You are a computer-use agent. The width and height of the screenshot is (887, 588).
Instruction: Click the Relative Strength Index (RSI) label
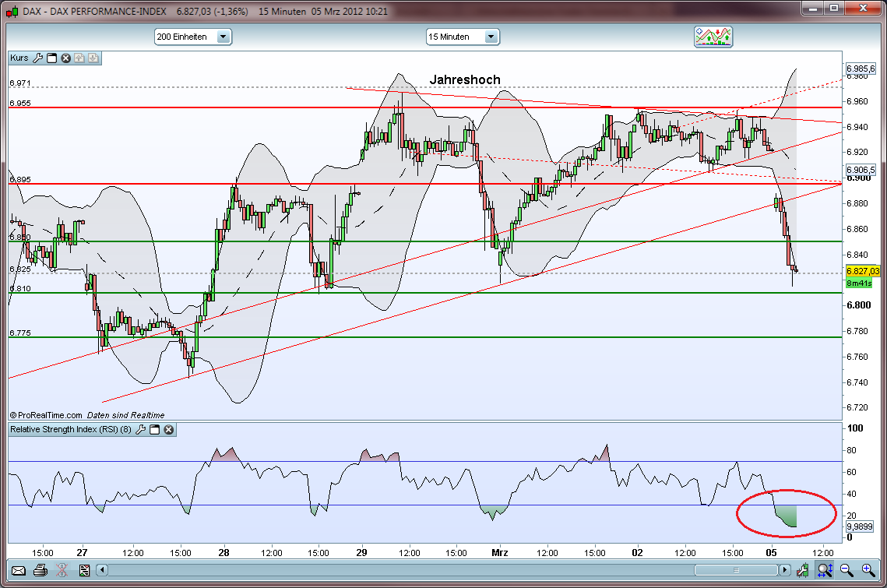(70, 429)
